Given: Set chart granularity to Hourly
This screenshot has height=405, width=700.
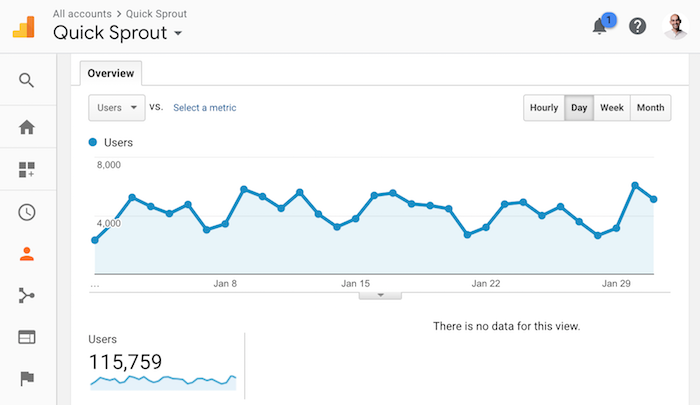Looking at the screenshot, I should [x=544, y=108].
